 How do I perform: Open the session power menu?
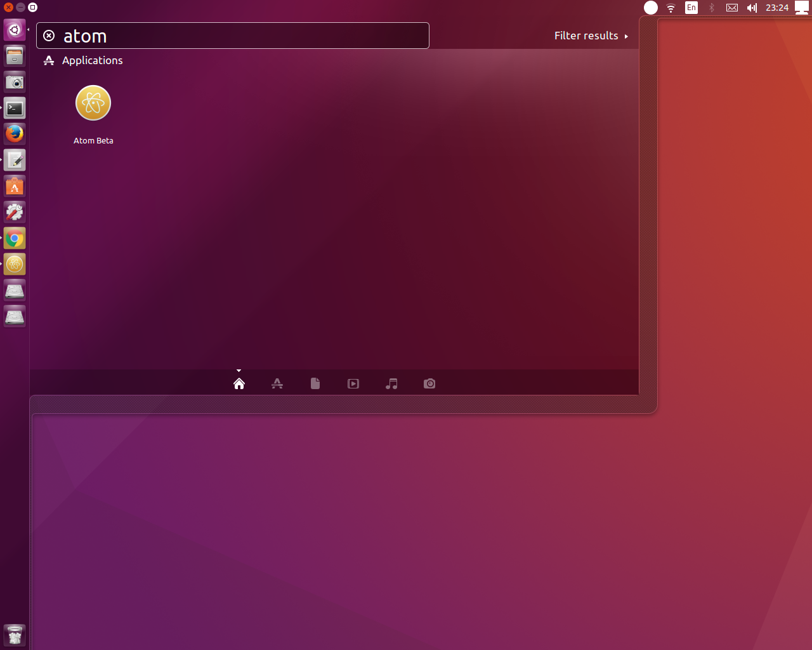point(802,8)
